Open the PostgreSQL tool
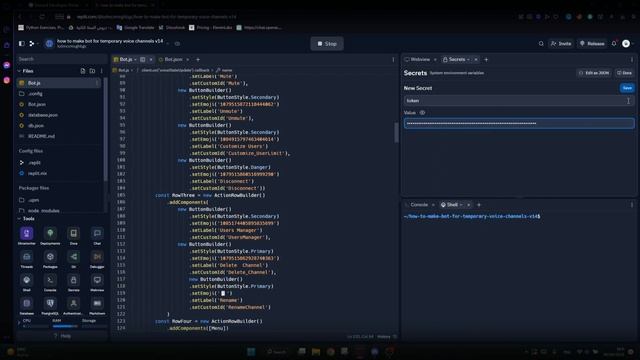The height and width of the screenshot is (360, 640). [50, 305]
